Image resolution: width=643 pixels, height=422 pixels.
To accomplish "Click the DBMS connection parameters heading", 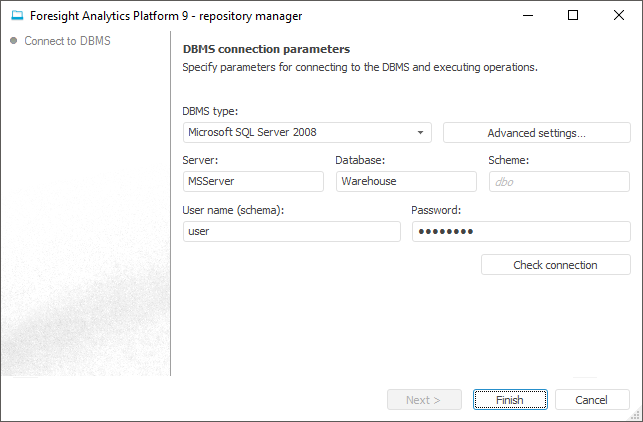I will click(x=266, y=48).
